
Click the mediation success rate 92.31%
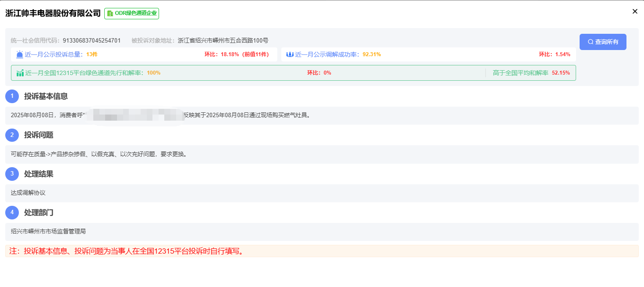coord(372,54)
